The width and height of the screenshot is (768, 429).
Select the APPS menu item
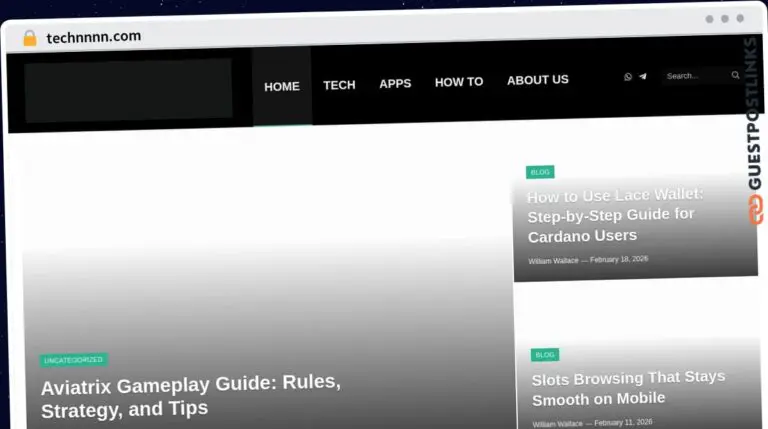(x=395, y=83)
